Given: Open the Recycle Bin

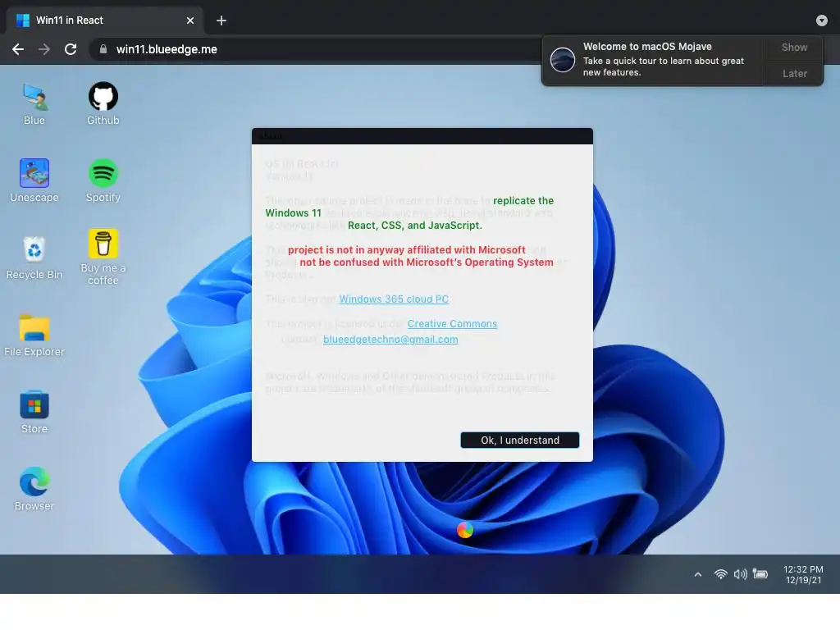Looking at the screenshot, I should tap(34, 258).
